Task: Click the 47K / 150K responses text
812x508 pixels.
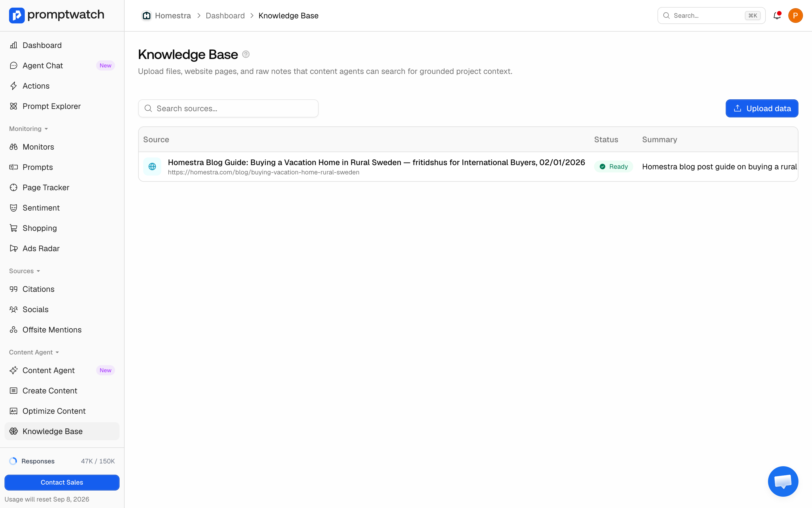Action: coord(98,461)
